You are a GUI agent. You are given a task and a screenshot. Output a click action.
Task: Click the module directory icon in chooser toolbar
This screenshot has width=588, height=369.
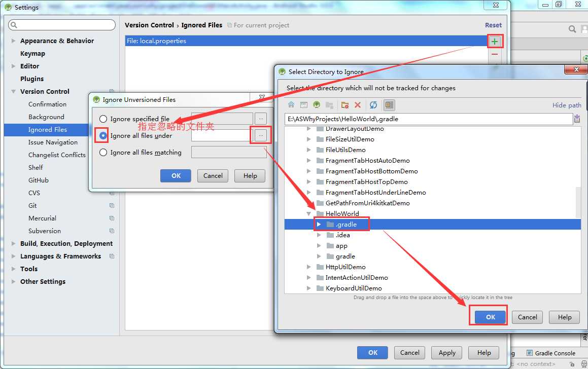[x=329, y=105]
